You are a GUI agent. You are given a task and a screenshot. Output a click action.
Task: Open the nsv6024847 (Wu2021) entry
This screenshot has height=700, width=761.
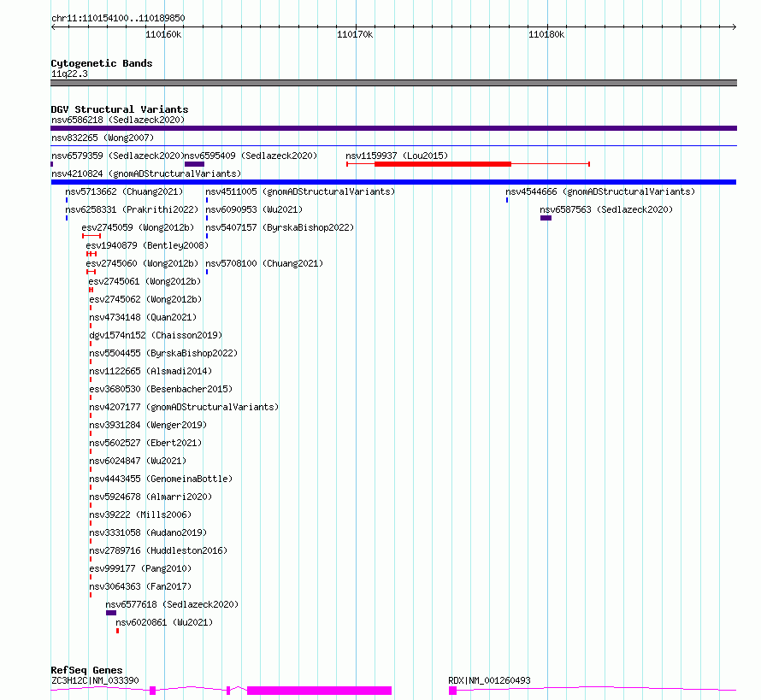click(138, 461)
